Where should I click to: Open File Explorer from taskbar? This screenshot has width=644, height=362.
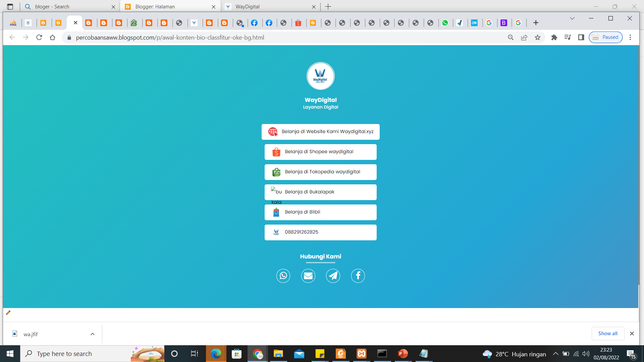pos(278,354)
